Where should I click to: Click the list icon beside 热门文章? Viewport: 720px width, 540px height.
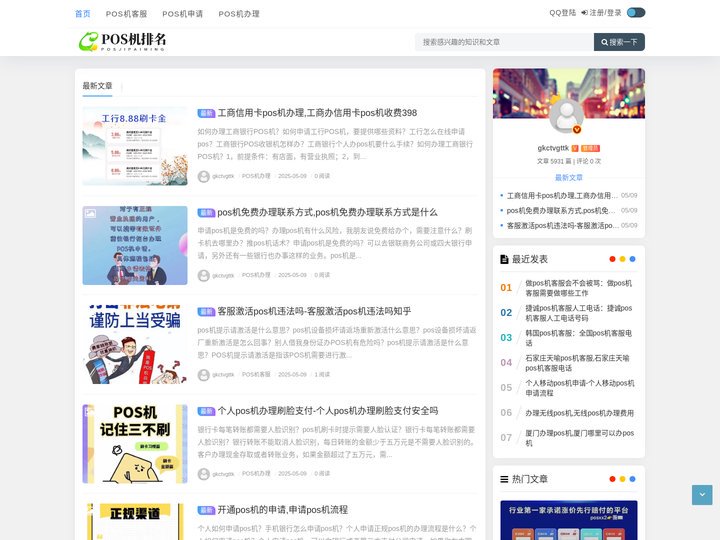504,479
